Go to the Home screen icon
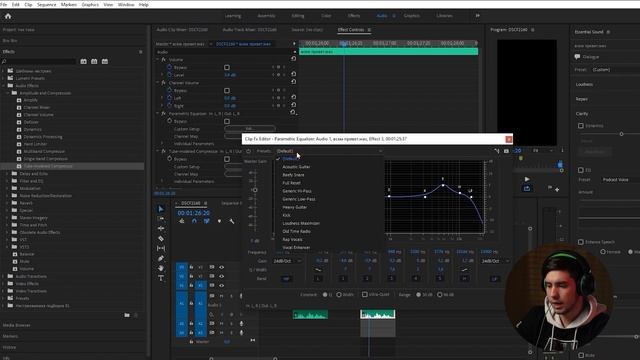This screenshot has width=640, height=360. coord(8,16)
